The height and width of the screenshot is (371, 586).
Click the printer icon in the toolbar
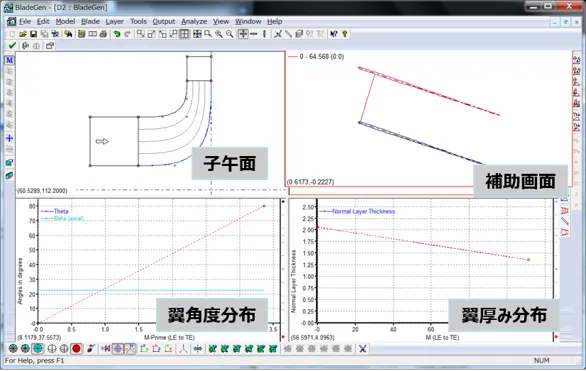[x=103, y=34]
